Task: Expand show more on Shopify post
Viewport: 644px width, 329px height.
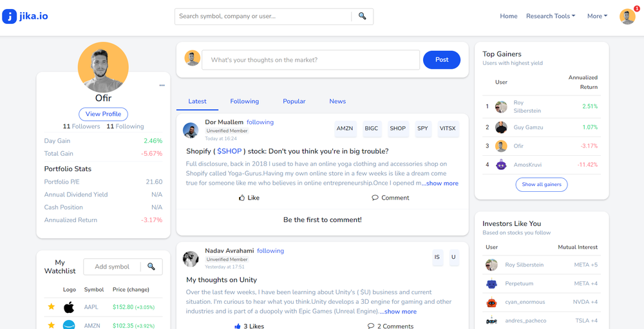Action: click(440, 183)
